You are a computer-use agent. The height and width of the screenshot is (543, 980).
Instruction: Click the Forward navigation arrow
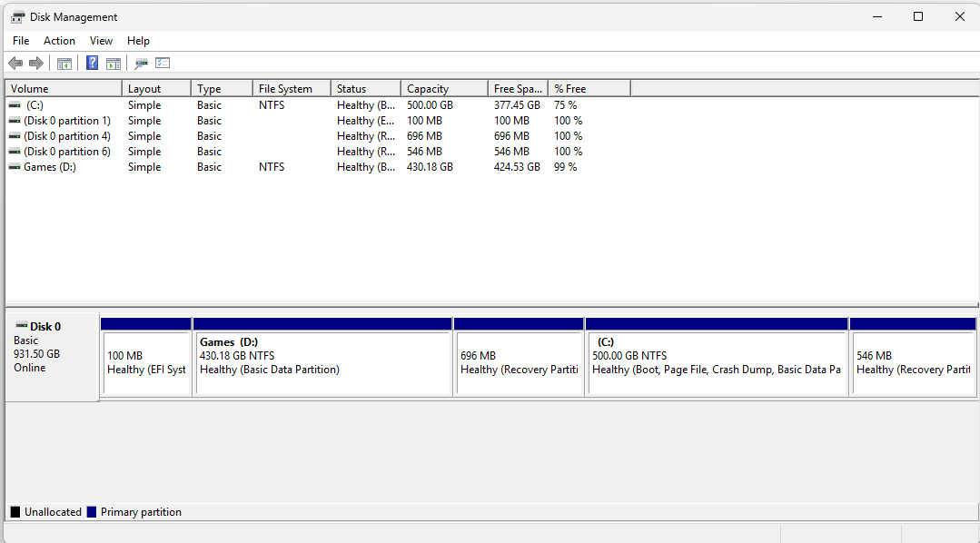click(35, 63)
